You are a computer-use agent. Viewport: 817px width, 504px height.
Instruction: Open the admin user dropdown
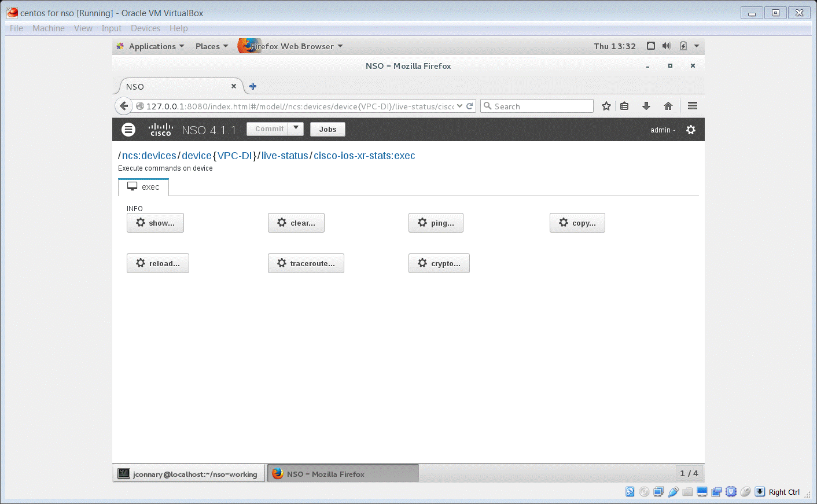click(663, 130)
